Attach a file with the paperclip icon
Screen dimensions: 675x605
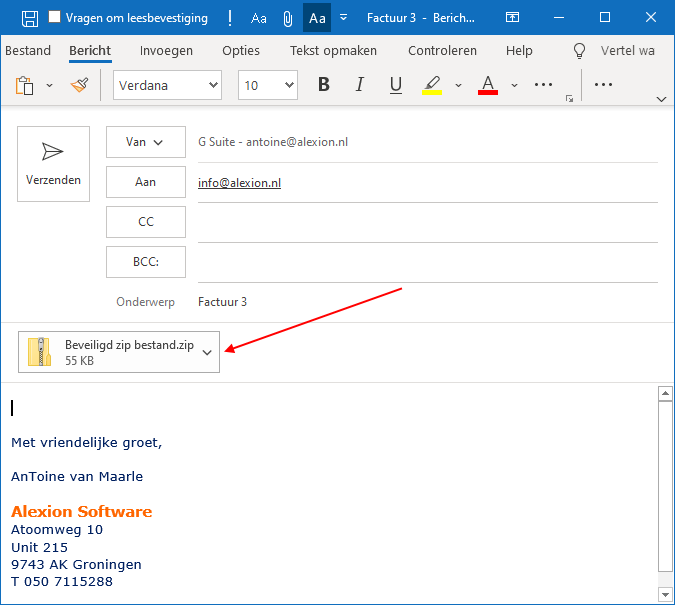pos(288,19)
